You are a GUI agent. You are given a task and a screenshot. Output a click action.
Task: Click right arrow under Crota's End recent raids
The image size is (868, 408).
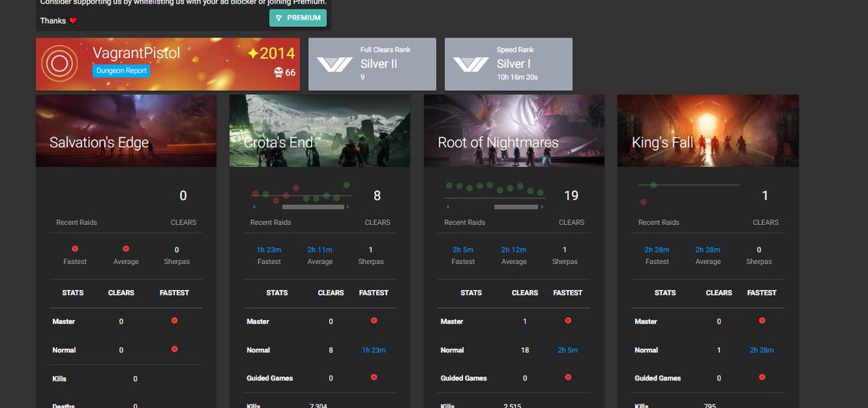348,208
